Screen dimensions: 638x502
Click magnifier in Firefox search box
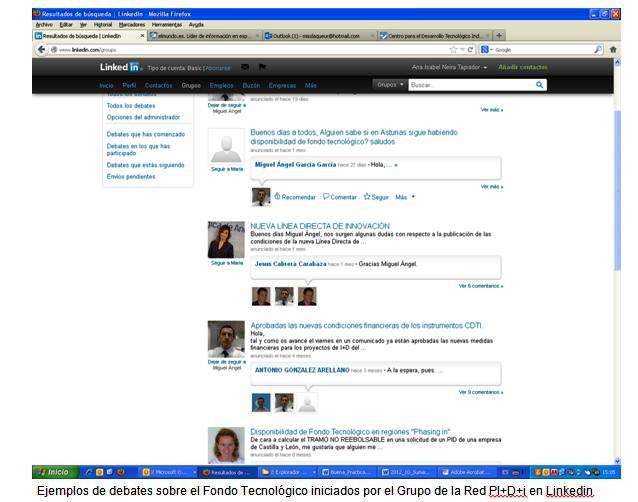point(597,50)
